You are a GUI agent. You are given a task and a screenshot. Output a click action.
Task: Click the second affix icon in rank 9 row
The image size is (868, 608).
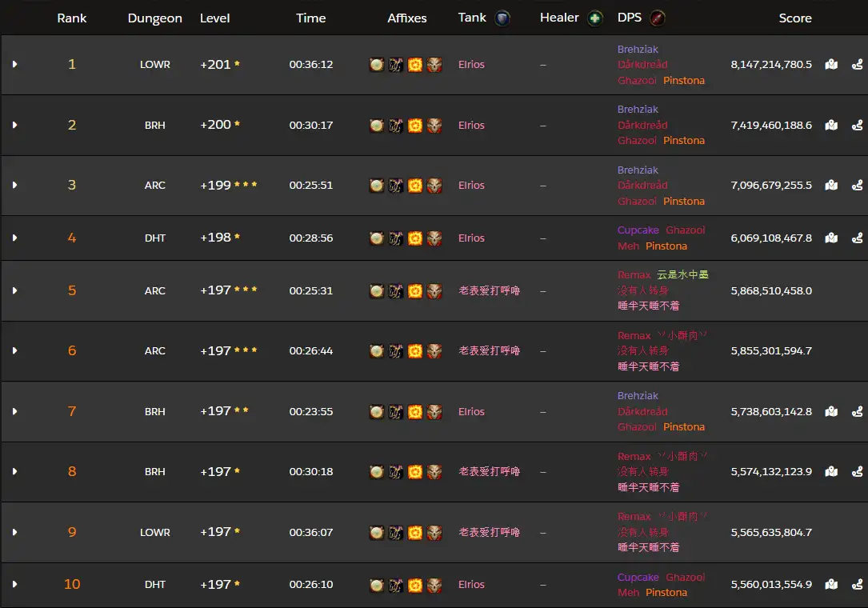click(396, 533)
